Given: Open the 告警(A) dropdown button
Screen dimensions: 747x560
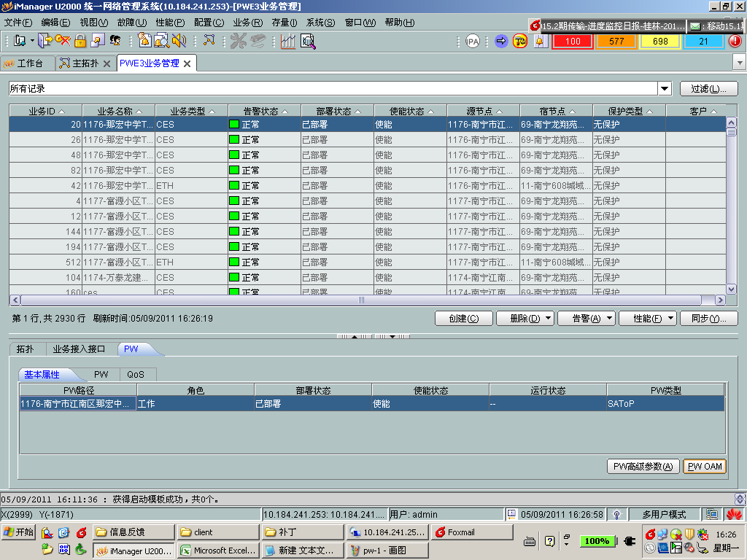Looking at the screenshot, I should coord(586,319).
